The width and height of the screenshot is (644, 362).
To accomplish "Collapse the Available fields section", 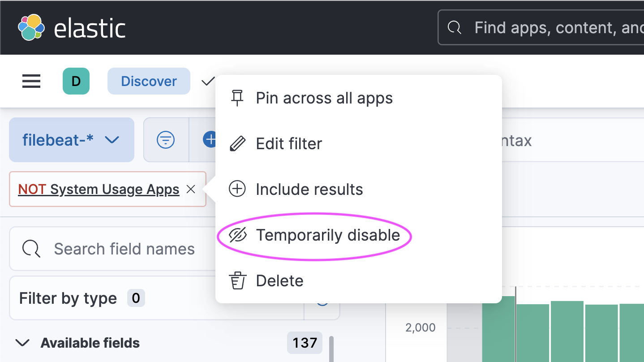I will (x=22, y=343).
